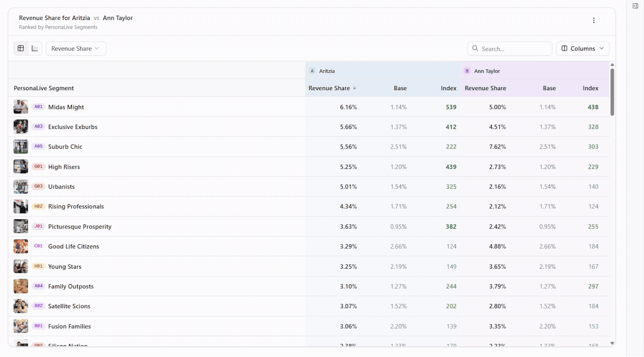Click the vertical scrollbar thumb
The width and height of the screenshot is (644, 357).
coord(612,92)
